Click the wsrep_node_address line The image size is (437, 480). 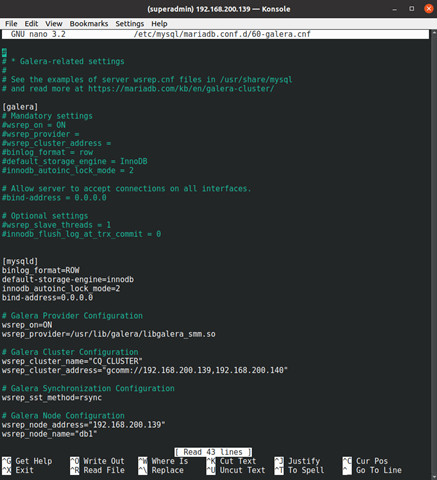[83, 425]
